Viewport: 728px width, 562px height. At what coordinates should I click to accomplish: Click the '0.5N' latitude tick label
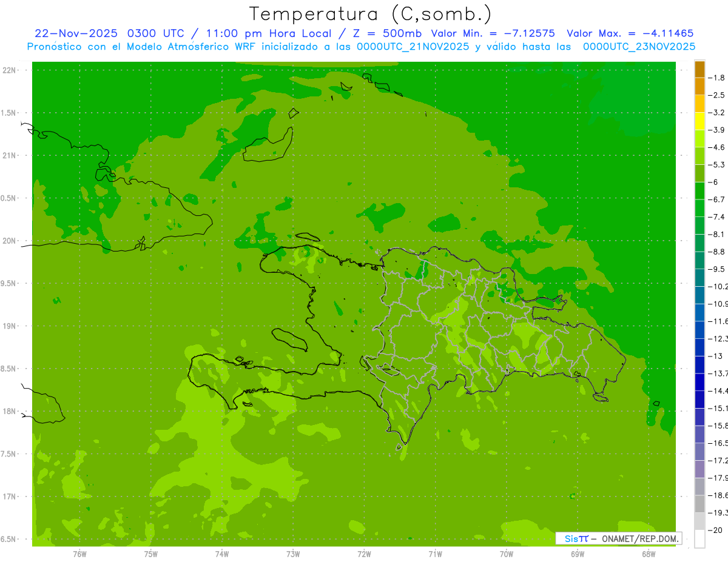[8, 198]
